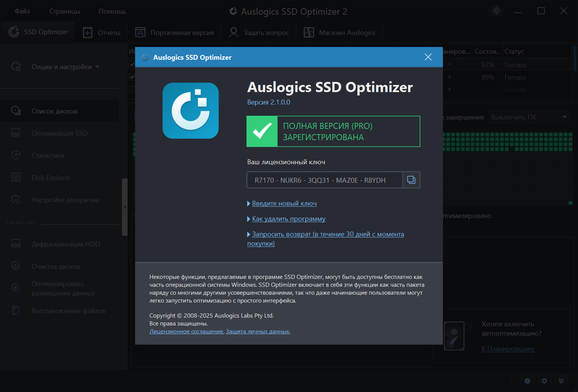This screenshot has width=578, height=392.
Task: Copy the license key with the copy icon
Action: click(x=411, y=180)
